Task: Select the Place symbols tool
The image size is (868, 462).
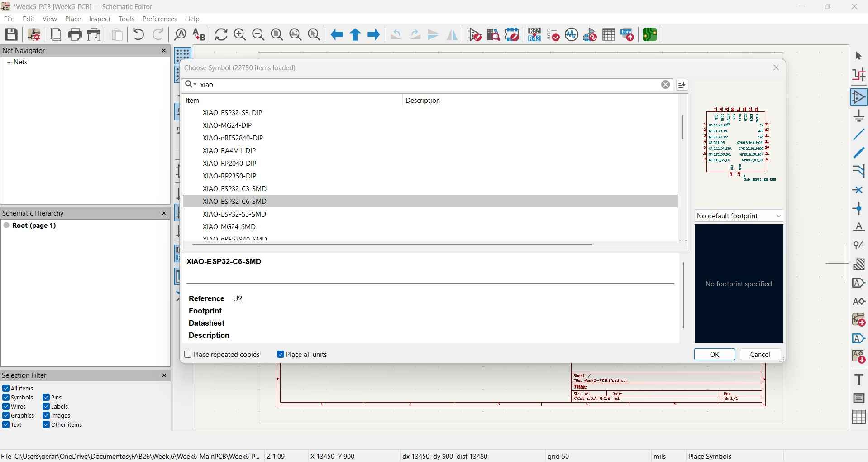Action: point(859,97)
